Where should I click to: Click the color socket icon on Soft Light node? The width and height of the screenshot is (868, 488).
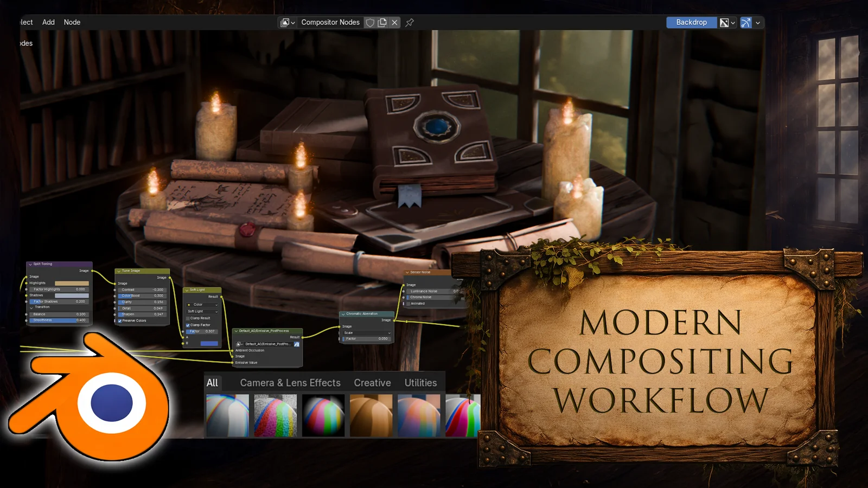[x=189, y=305]
